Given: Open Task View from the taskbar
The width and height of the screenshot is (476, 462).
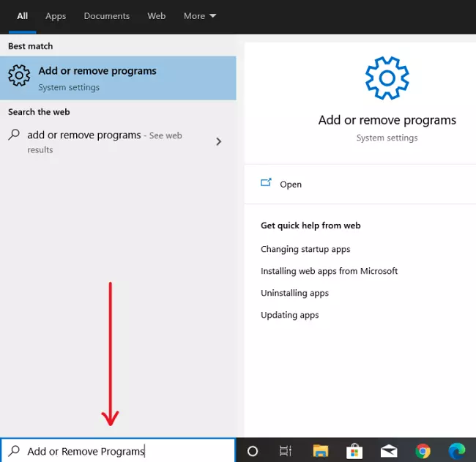Looking at the screenshot, I should click(286, 451).
